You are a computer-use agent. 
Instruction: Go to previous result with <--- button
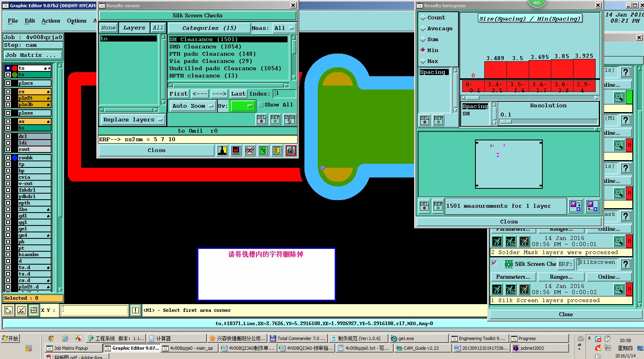coord(200,94)
